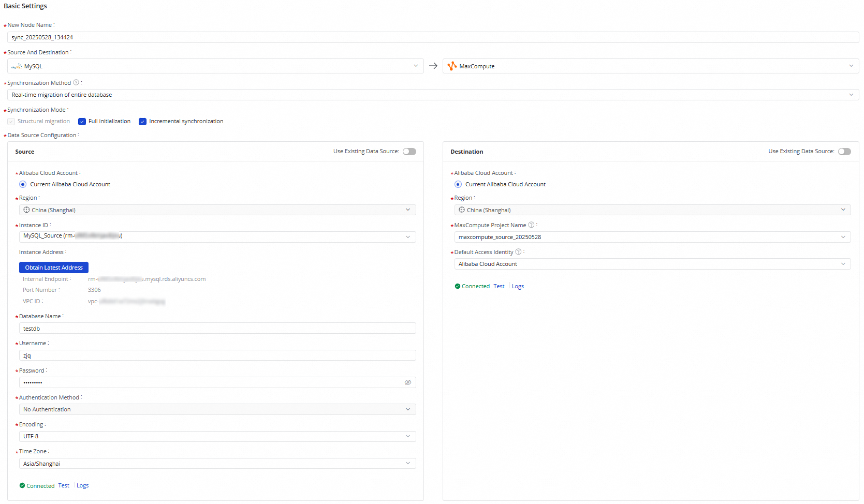Viewport: 864px width, 504px height.
Task: Toggle the Structural migration checkbox
Action: pyautogui.click(x=11, y=121)
